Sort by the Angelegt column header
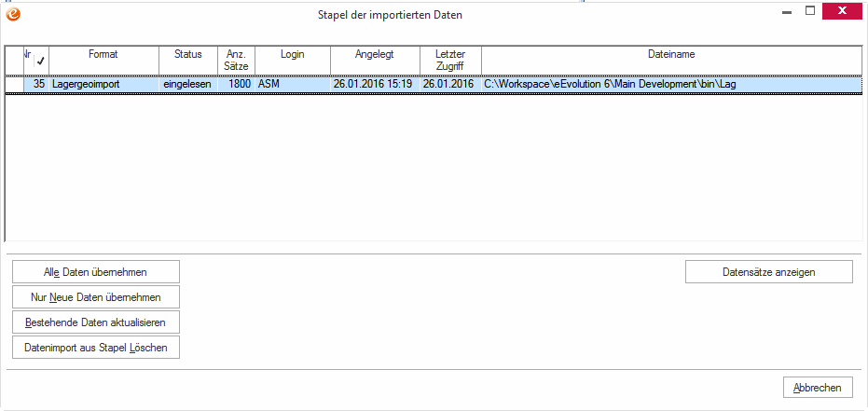The image size is (868, 411). 375,61
